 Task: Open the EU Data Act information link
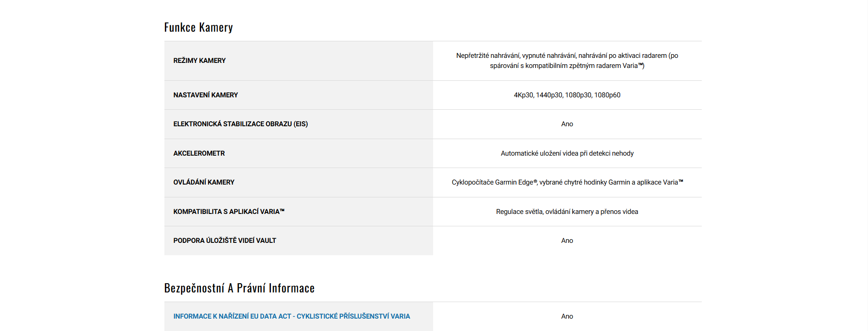tap(291, 316)
